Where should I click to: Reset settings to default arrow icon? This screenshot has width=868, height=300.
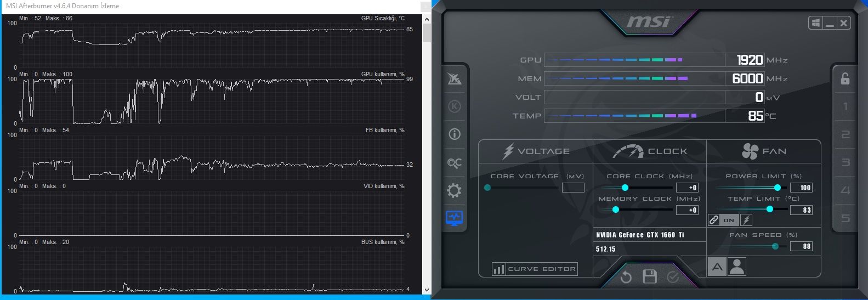coord(626,277)
